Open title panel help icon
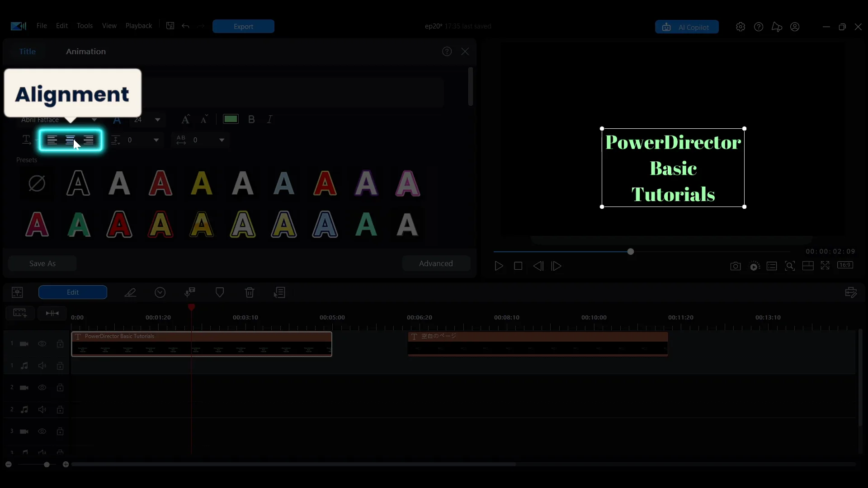The width and height of the screenshot is (868, 488). point(447,52)
